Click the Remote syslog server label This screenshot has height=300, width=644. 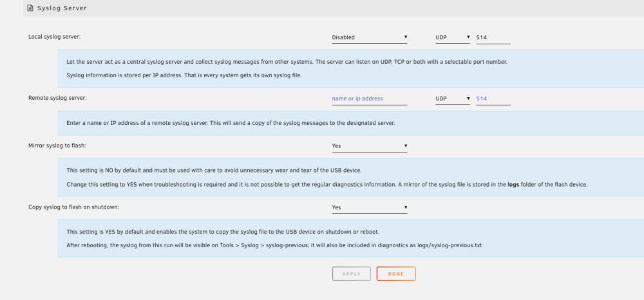coord(57,98)
